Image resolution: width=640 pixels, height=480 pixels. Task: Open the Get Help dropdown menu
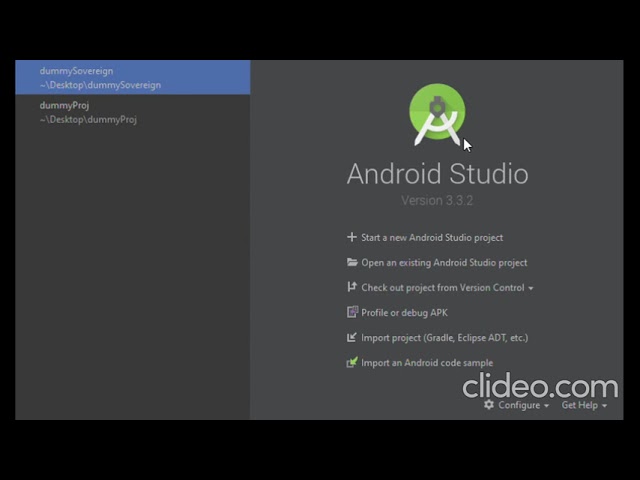584,405
